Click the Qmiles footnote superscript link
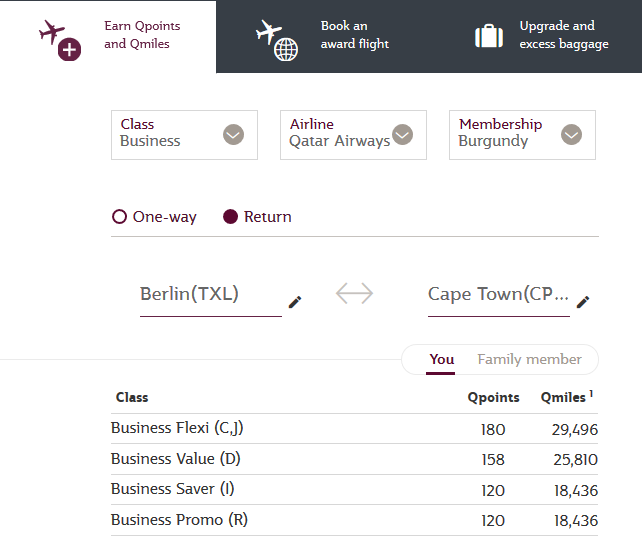Image resolution: width=642 pixels, height=538 pixels. [591, 393]
